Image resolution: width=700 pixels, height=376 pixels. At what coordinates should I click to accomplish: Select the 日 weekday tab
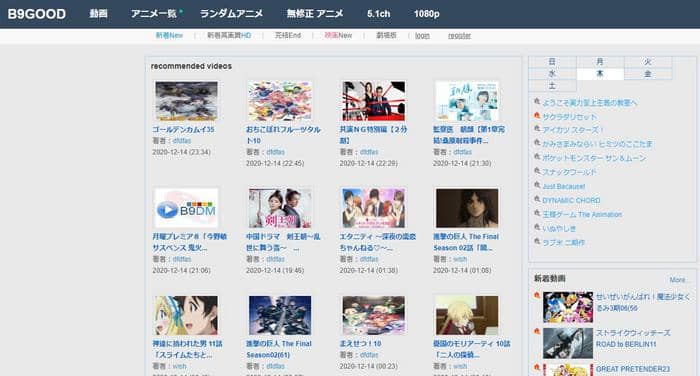(x=552, y=62)
